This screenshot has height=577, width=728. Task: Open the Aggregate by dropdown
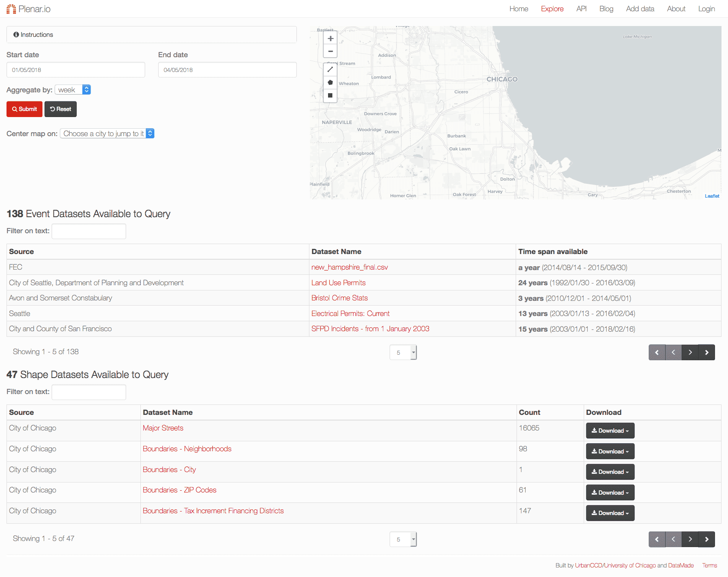(x=73, y=90)
